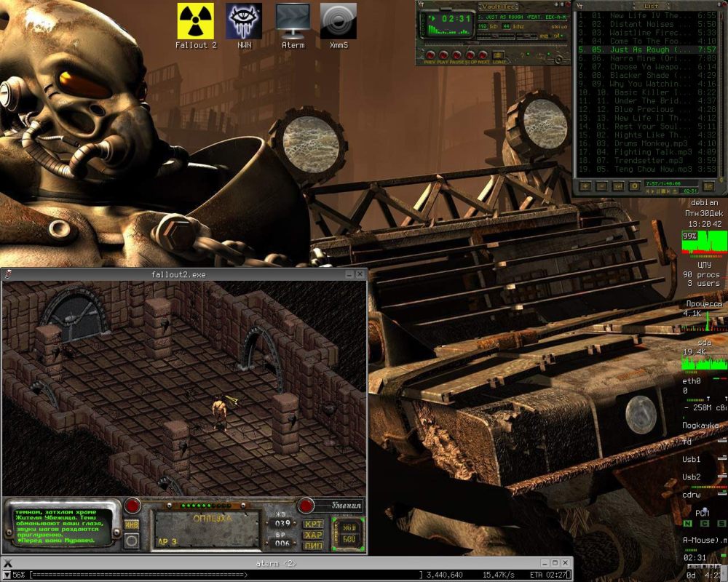Toggle the Usb1 mount button in gkrellm
728x582 pixels.
[722, 458]
